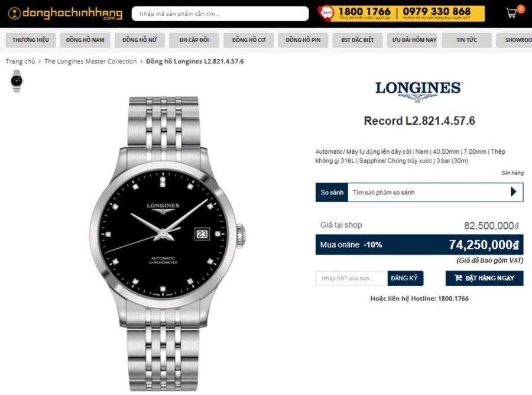
Task: Click the phone number input field
Action: click(x=352, y=279)
